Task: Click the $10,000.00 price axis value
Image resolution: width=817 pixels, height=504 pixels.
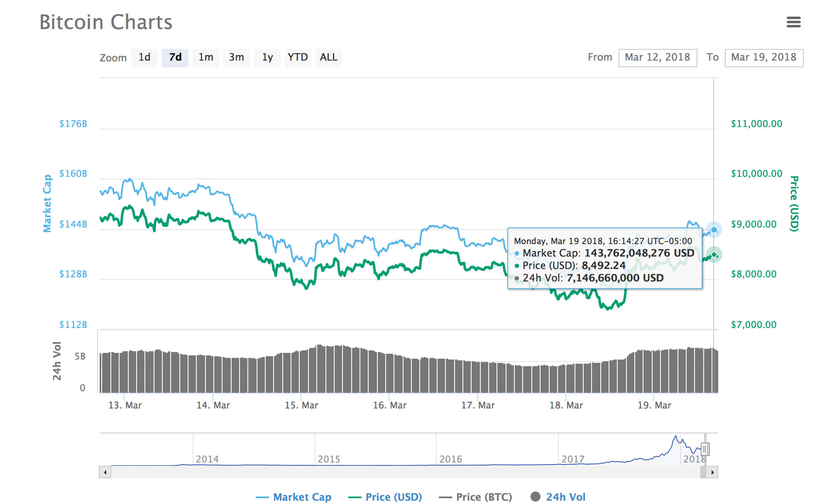Action: tap(756, 174)
